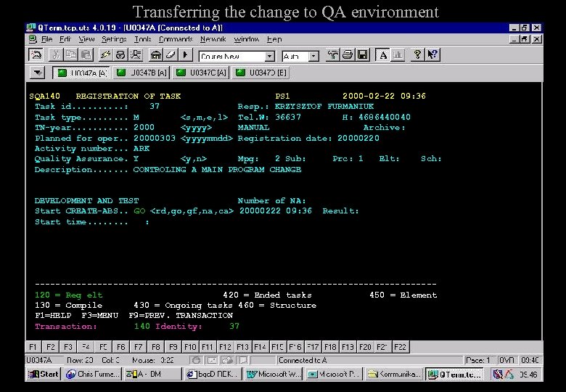Click the Cut scissors toolbar icon
The image size is (566, 392).
[x=56, y=55]
